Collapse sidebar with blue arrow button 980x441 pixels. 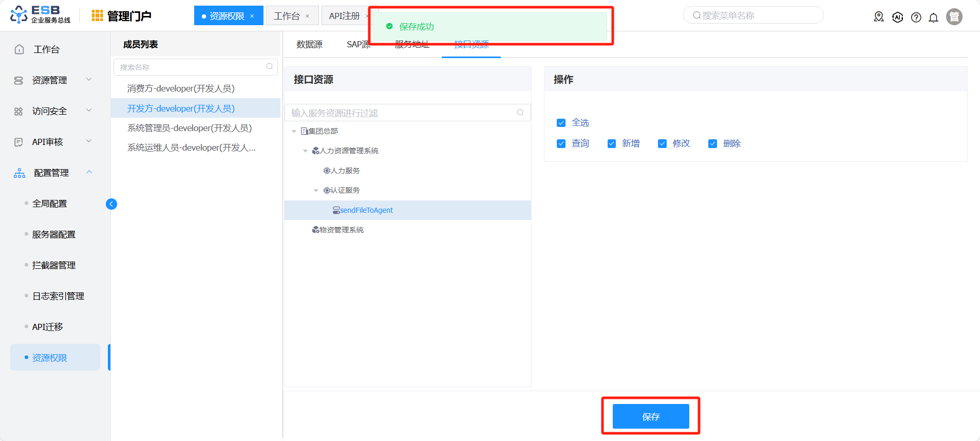111,204
